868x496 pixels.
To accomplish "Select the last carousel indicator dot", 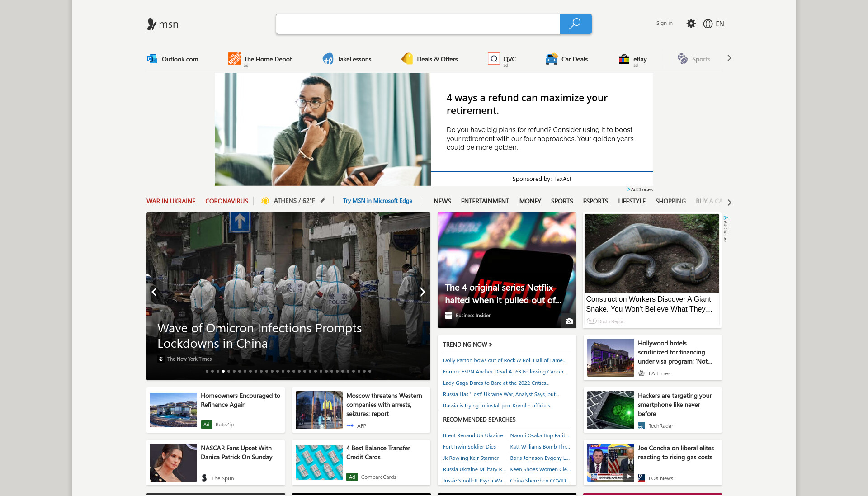I will click(x=370, y=371).
